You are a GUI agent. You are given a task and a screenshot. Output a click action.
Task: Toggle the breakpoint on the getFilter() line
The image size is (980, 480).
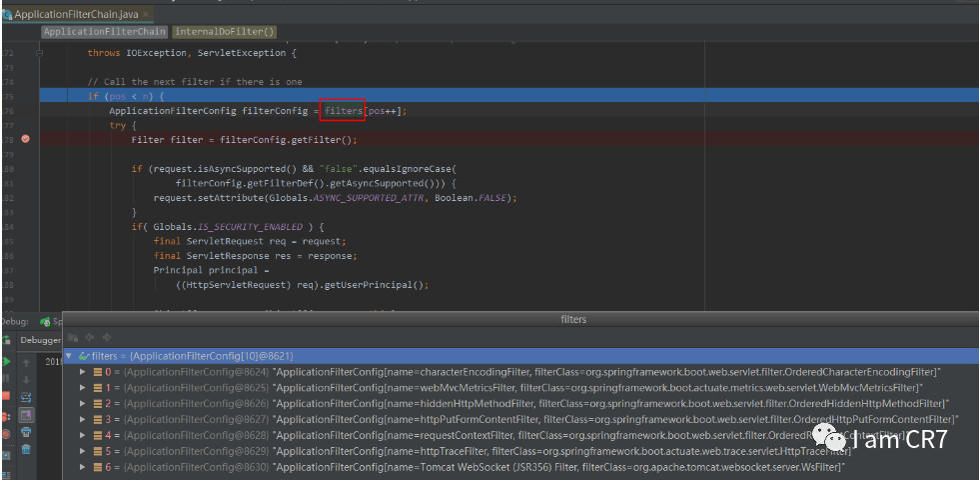26,139
